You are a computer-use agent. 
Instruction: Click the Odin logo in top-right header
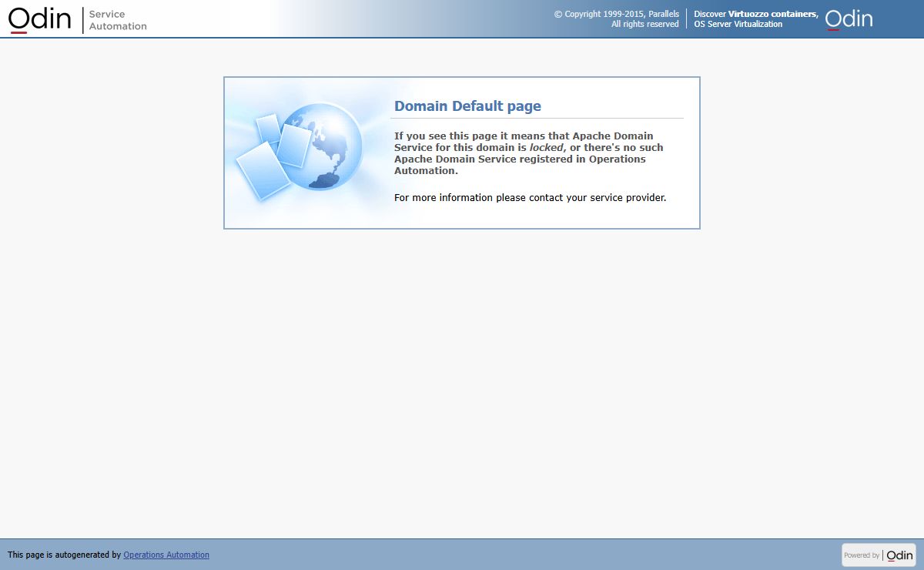849,19
